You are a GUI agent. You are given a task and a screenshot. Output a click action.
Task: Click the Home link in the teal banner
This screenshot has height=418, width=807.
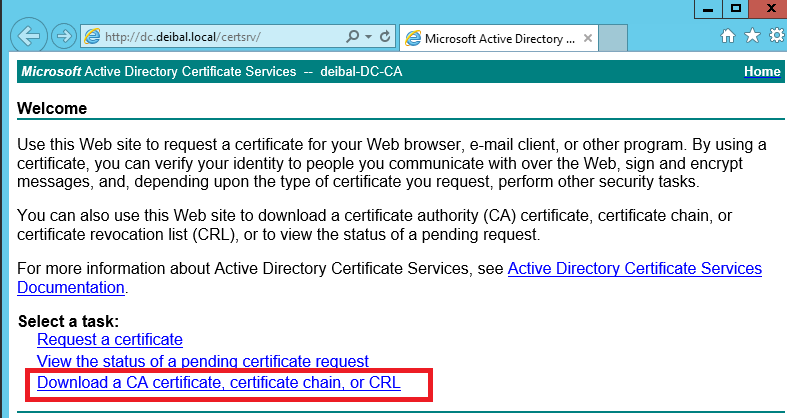click(762, 72)
